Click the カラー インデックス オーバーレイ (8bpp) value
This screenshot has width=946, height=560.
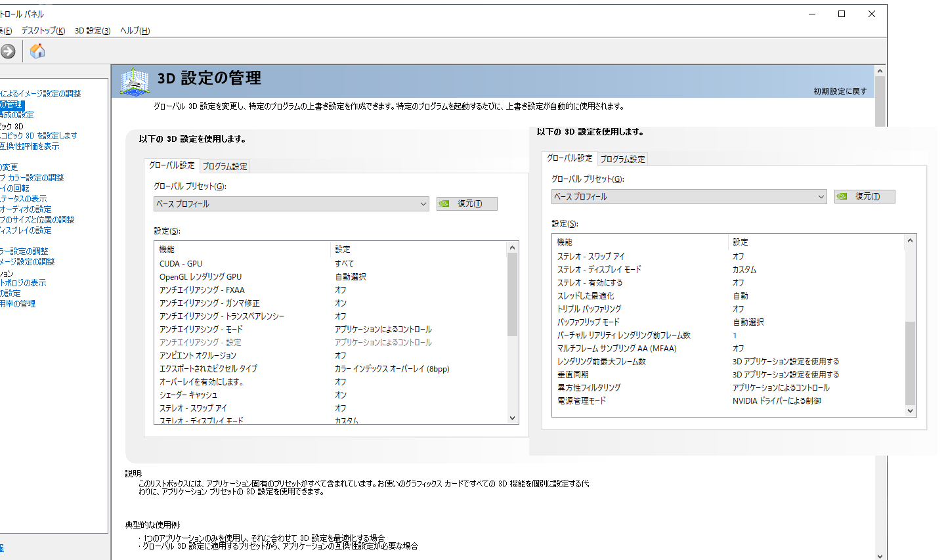click(392, 369)
